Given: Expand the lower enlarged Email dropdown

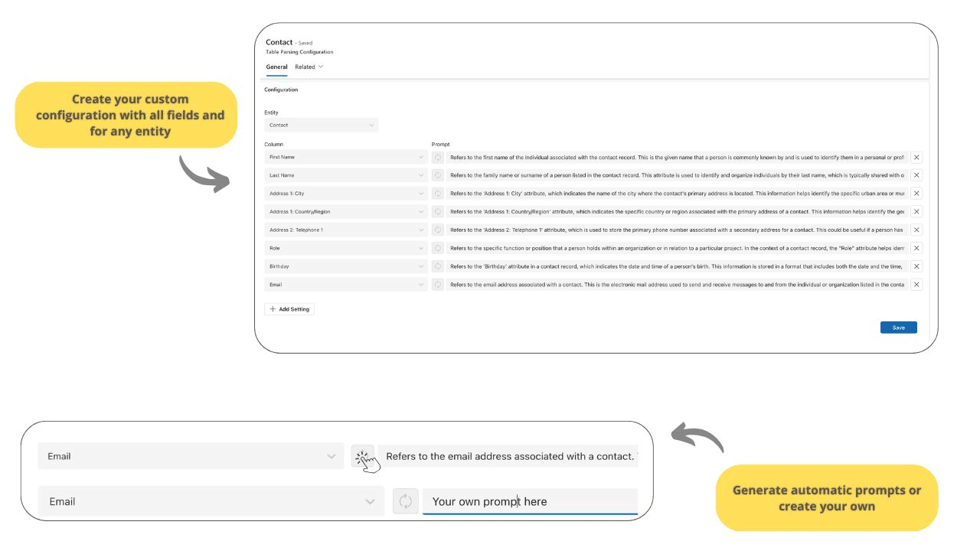Looking at the screenshot, I should pyautogui.click(x=211, y=501).
